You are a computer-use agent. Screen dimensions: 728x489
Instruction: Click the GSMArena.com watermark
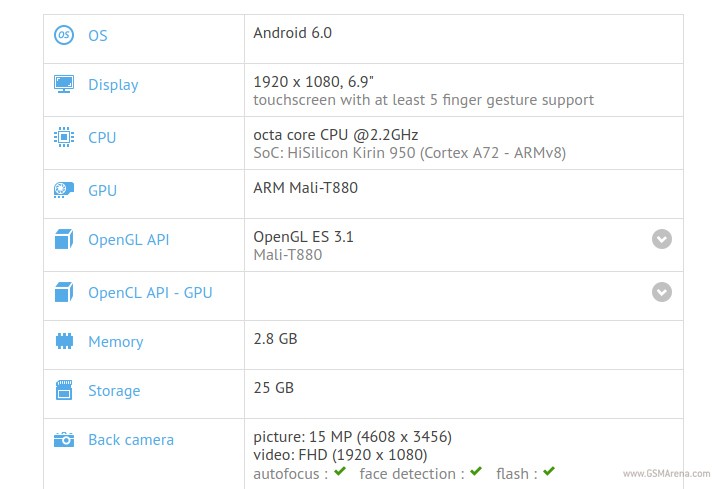tap(666, 473)
